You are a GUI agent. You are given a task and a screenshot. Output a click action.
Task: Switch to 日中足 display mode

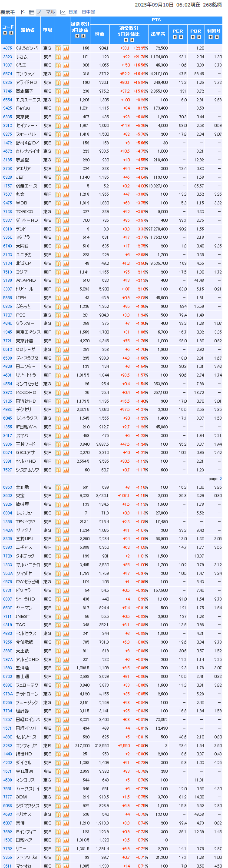click(x=89, y=12)
